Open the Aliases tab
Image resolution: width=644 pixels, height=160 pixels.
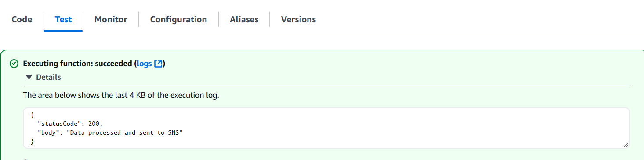[x=244, y=19]
